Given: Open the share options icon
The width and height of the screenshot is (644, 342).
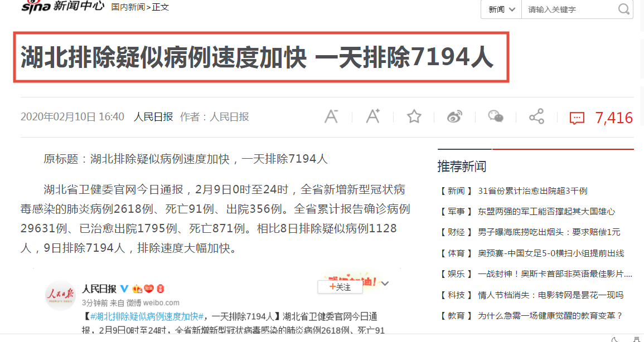Looking at the screenshot, I should [x=536, y=116].
